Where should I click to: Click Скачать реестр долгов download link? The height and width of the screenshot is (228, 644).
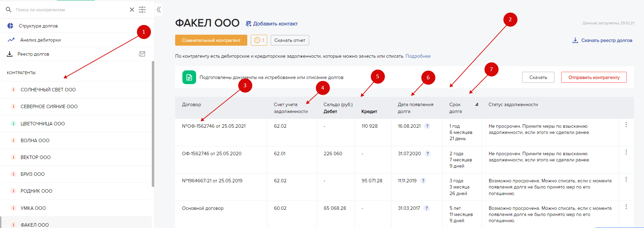coord(602,41)
